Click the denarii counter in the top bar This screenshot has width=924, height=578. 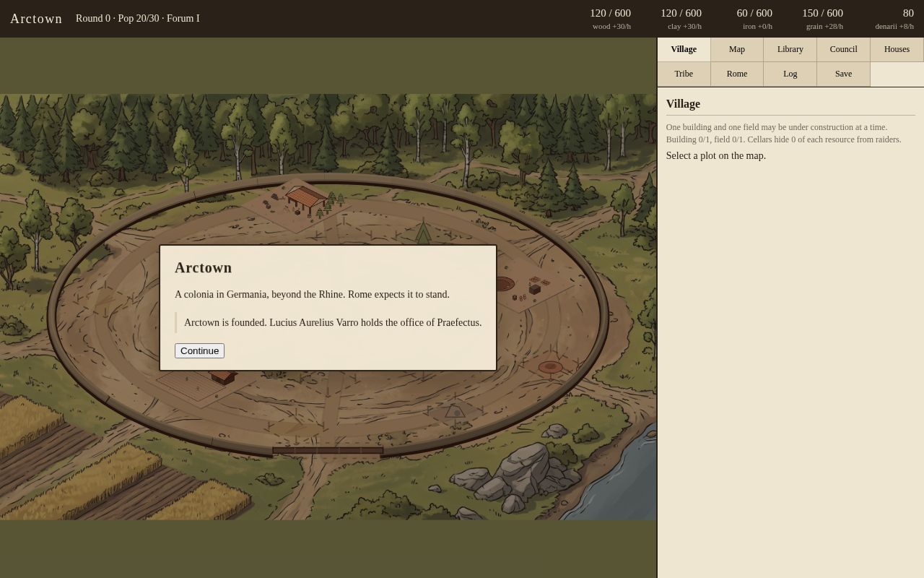pos(895,19)
